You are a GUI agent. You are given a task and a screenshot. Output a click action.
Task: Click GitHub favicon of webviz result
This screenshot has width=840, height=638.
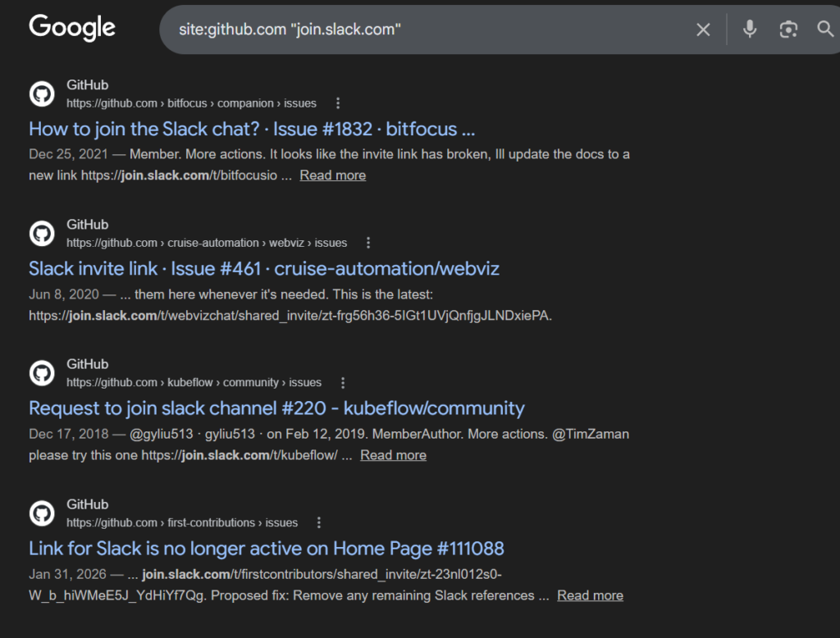pos(42,234)
